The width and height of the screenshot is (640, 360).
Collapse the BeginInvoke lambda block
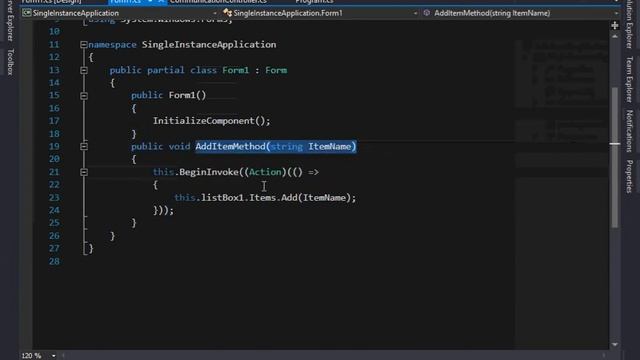click(84, 172)
